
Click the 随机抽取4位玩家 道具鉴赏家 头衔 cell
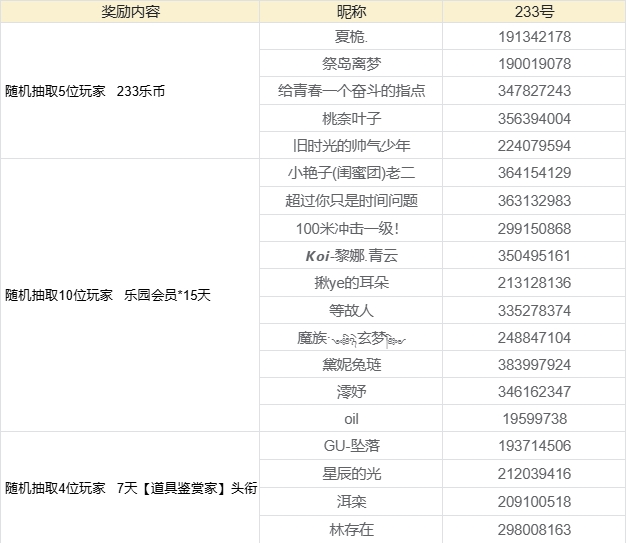tap(131, 488)
